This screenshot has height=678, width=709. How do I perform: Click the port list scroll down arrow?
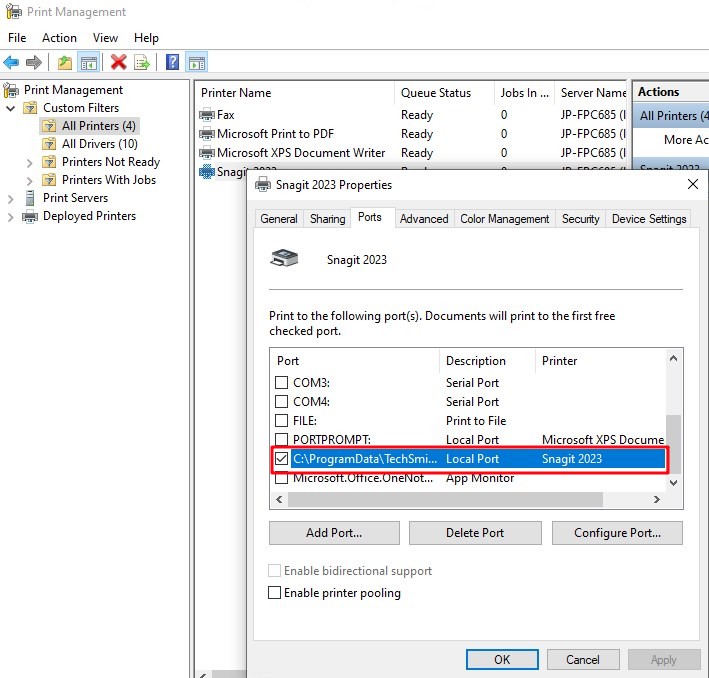[673, 483]
